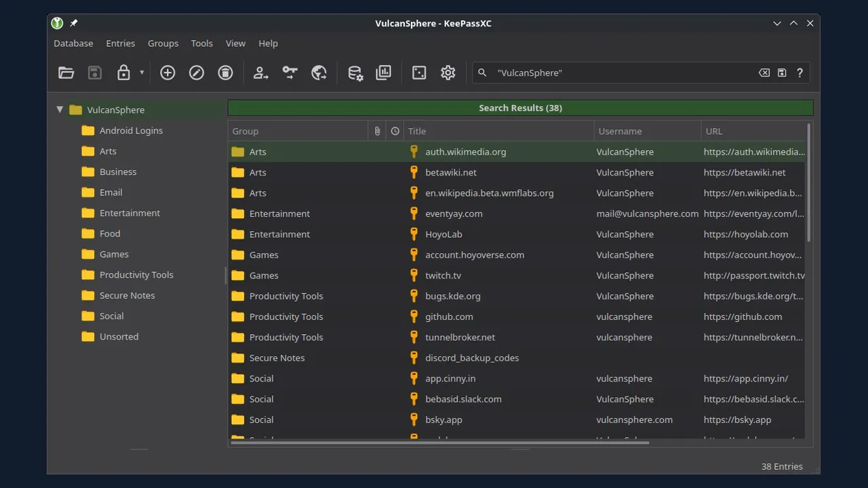Copy username to clipboard icon
Viewport: 868px width, 488px height.
pyautogui.click(x=261, y=73)
